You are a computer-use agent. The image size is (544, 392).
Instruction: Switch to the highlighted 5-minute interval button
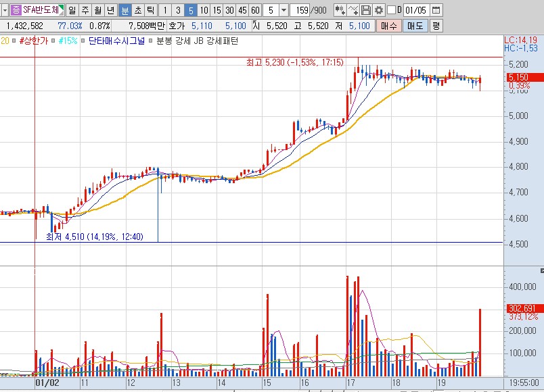click(191, 10)
